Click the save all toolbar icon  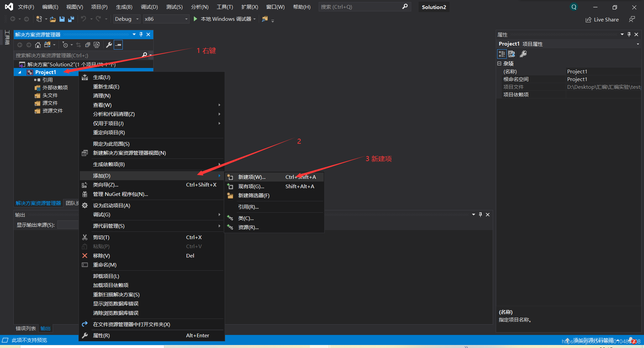71,19
